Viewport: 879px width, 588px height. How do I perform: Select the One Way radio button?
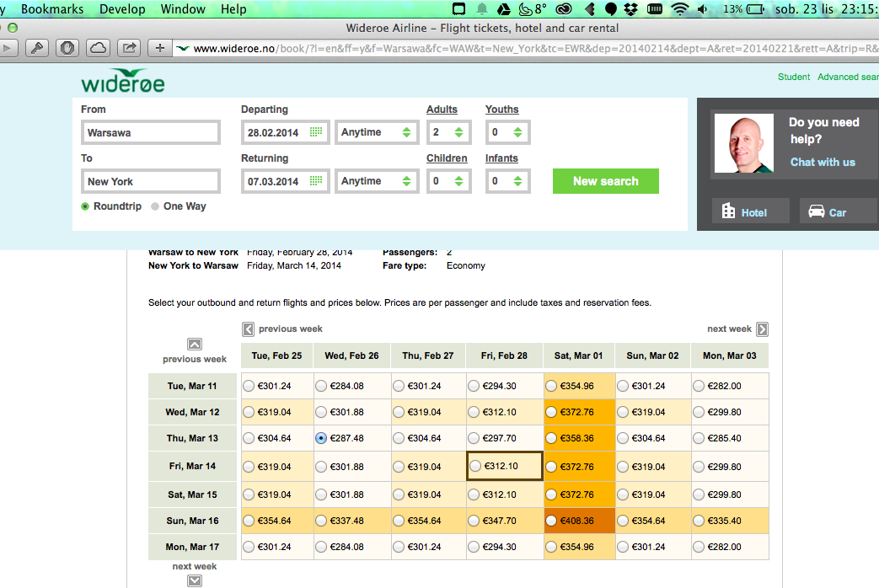(155, 206)
